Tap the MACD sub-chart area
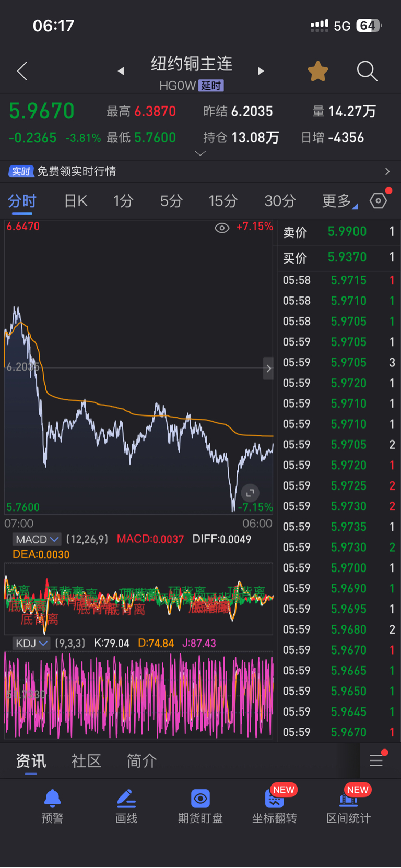This screenshot has height=868, width=401. pyautogui.click(x=138, y=599)
